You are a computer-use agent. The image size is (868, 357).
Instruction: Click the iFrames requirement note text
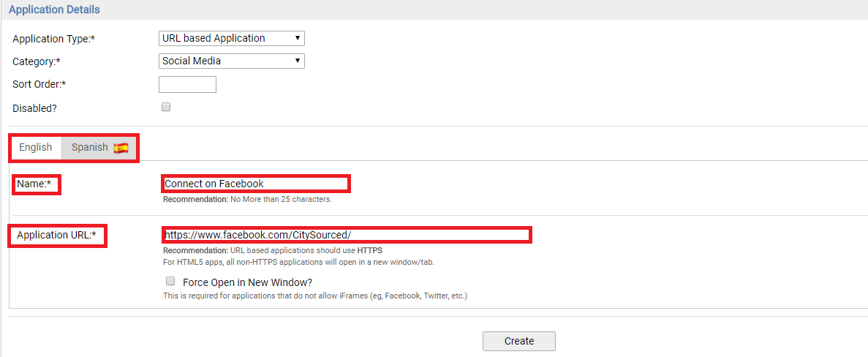tap(315, 296)
